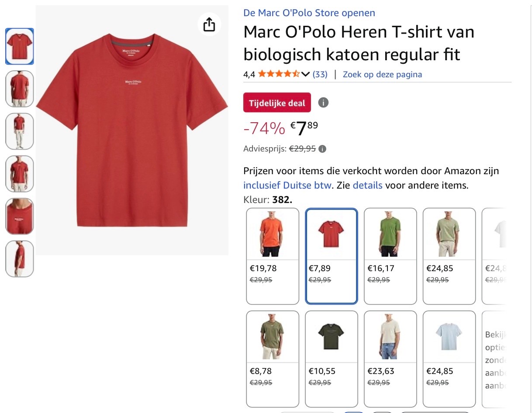Click the share icon on product image
Screen dimensions: 532x413
pos(209,24)
